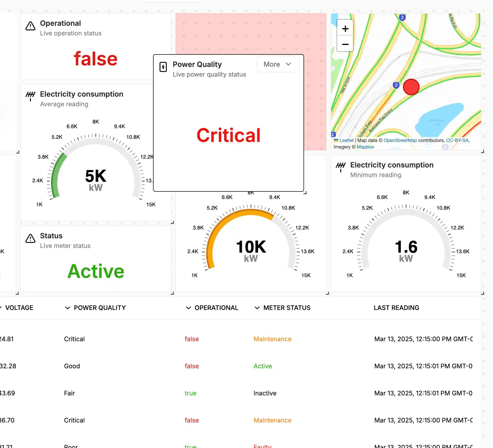
Task: Open the OpenStreetMap contributors link
Action: (400, 140)
